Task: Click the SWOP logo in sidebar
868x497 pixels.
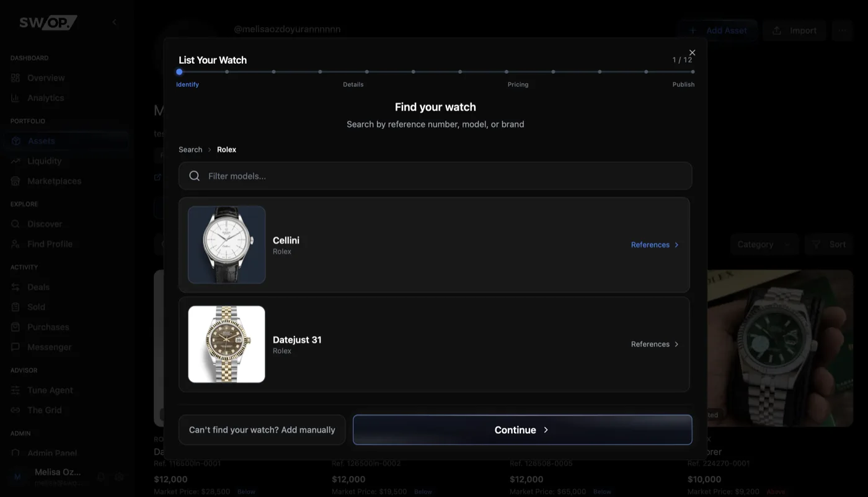Action: [48, 22]
